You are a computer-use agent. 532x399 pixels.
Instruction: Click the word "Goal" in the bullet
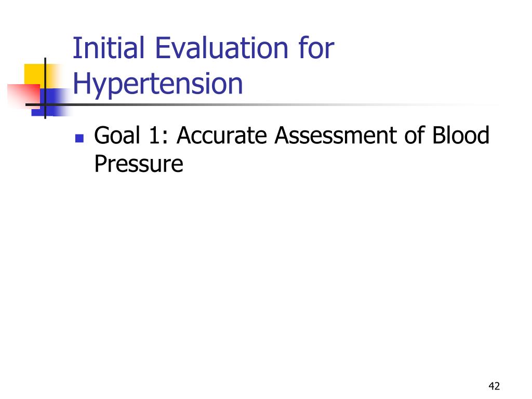coord(117,136)
